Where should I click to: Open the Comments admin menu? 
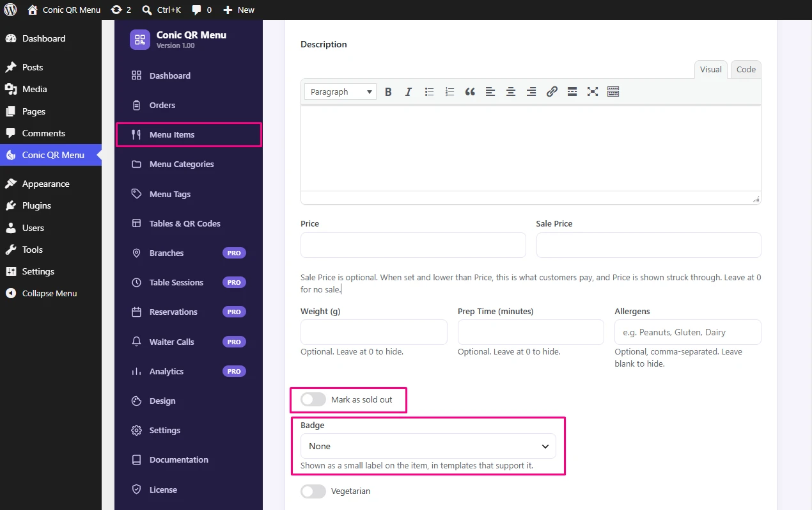[51, 133]
